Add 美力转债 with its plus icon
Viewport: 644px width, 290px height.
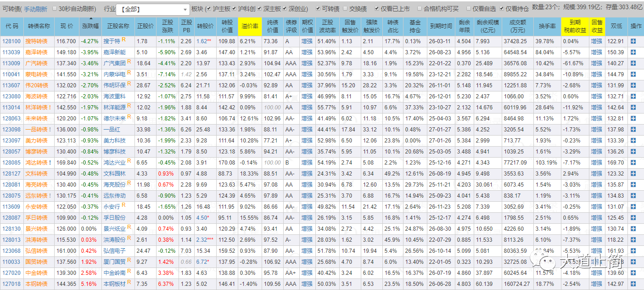[x=633, y=141]
